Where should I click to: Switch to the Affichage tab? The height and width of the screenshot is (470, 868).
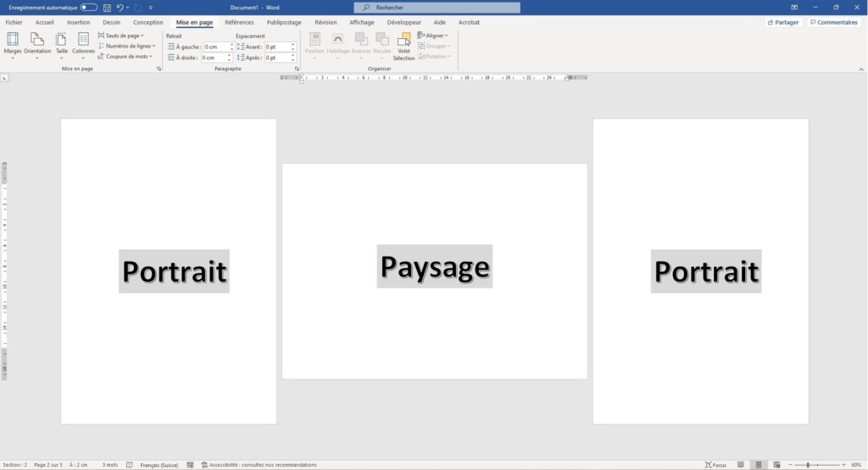[361, 23]
